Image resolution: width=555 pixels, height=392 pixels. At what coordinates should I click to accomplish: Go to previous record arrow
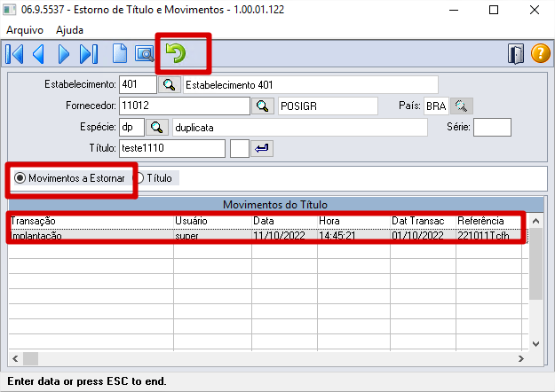38,54
